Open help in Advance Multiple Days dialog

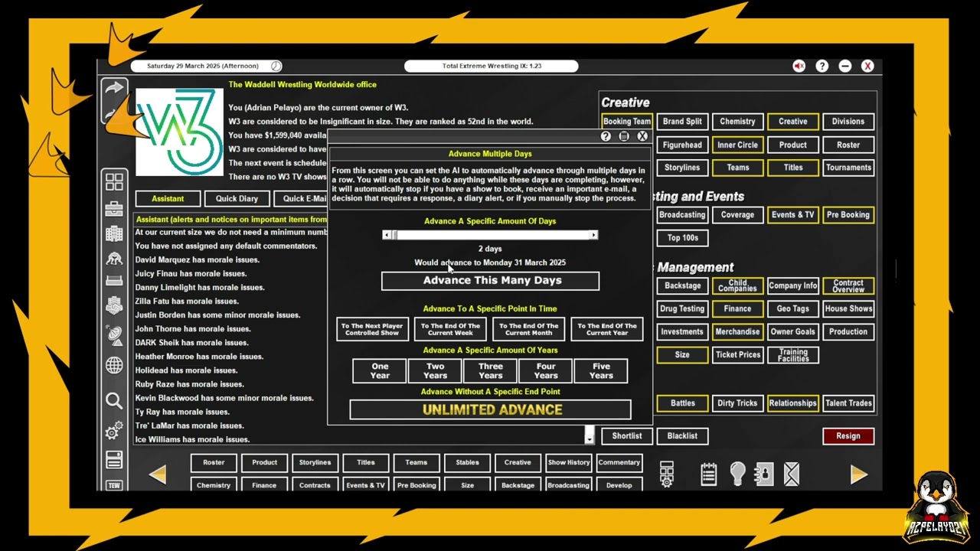point(606,136)
